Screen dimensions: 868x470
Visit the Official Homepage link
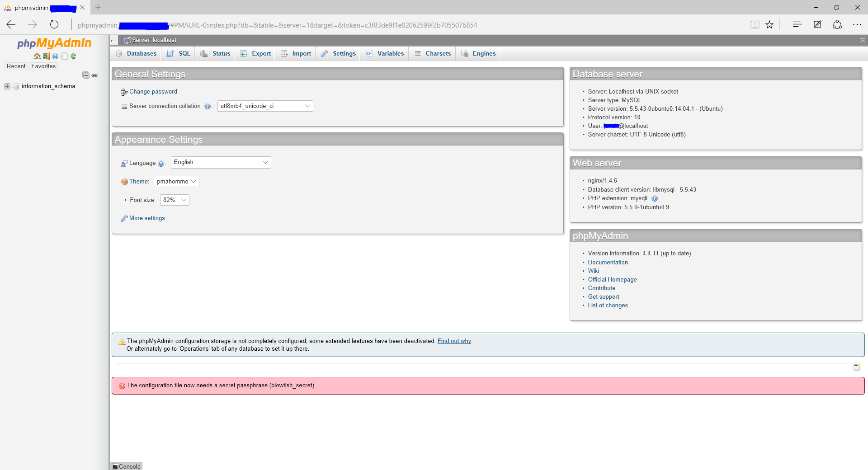click(x=612, y=280)
